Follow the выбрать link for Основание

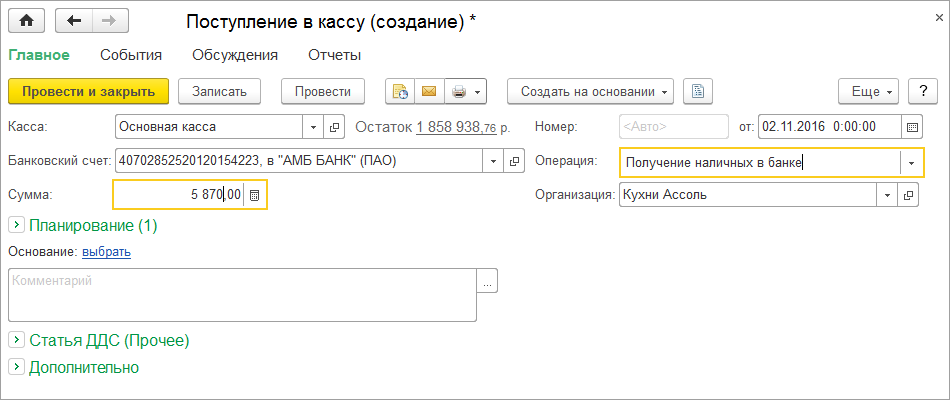point(106,252)
